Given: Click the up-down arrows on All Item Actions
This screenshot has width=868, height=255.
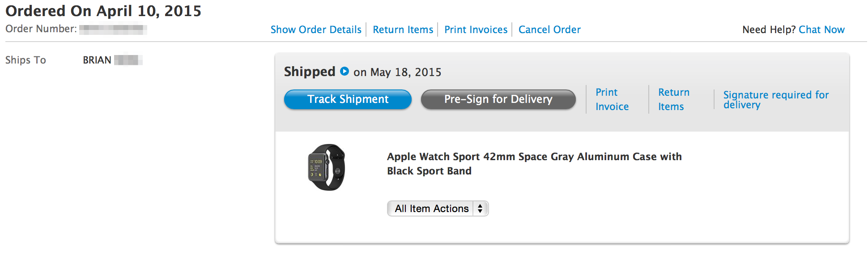Looking at the screenshot, I should [x=480, y=208].
